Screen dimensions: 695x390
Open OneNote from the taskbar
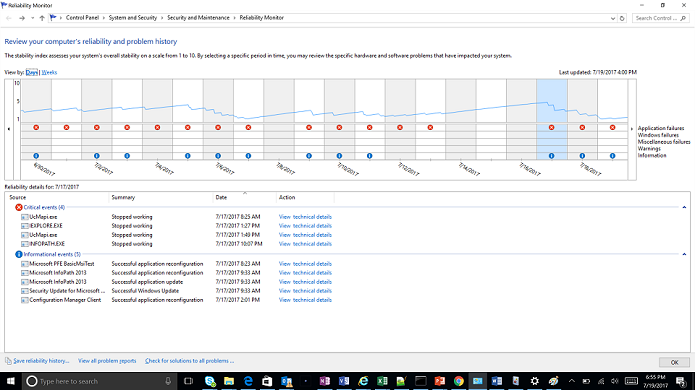click(324, 381)
